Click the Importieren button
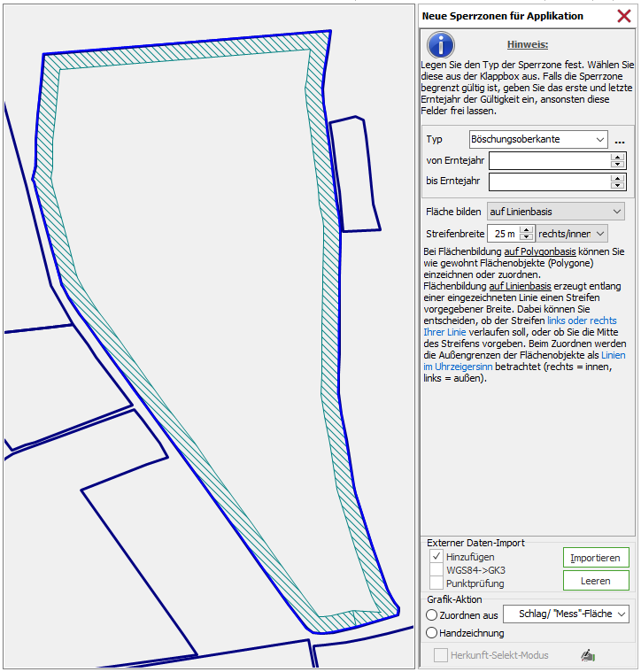The image size is (641, 672). tap(596, 558)
